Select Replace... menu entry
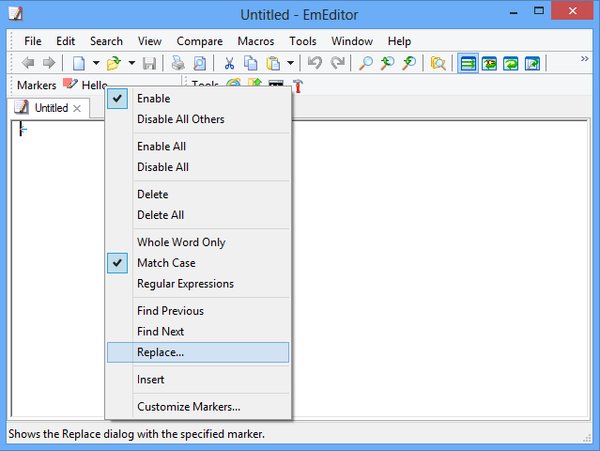Screen dimensions: 600x451 (x=198, y=352)
